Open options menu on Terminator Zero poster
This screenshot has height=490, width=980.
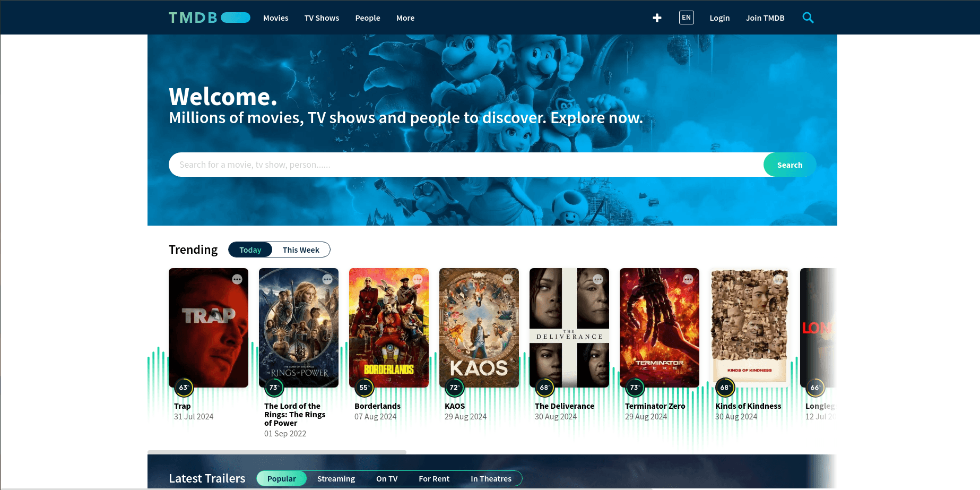(x=688, y=279)
